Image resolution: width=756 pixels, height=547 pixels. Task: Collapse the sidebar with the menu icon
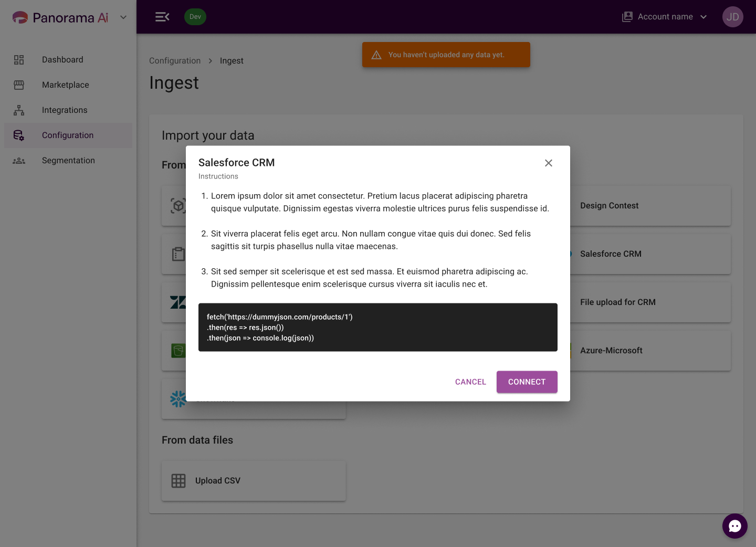click(x=162, y=17)
